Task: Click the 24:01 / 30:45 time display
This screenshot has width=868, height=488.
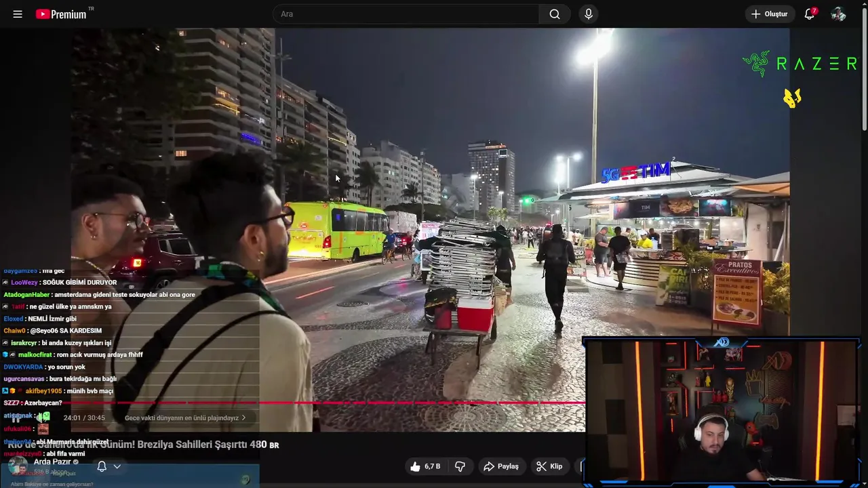Action: pyautogui.click(x=84, y=418)
